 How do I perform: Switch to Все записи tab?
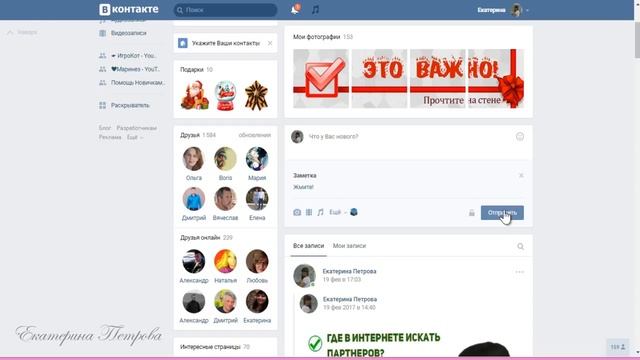[x=309, y=246]
